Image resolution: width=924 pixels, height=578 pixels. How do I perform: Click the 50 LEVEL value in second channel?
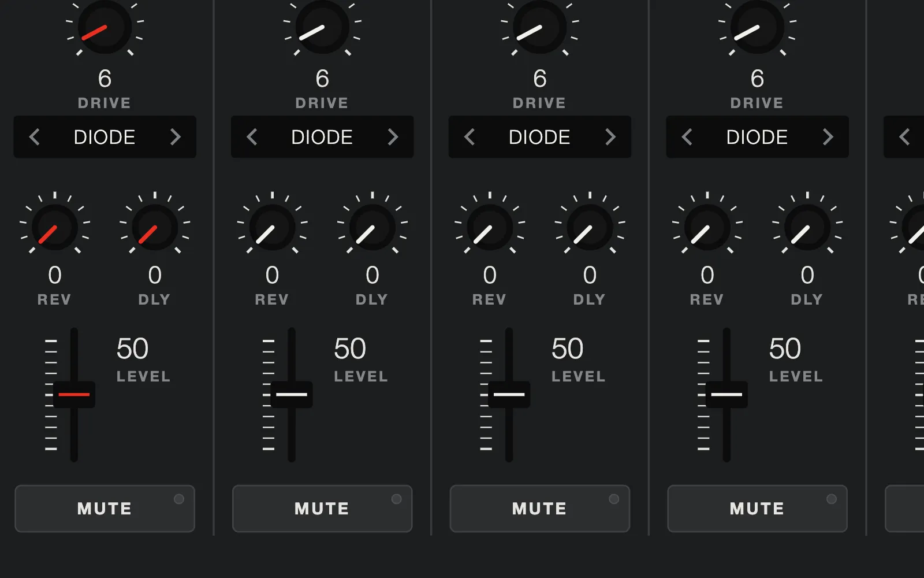[x=350, y=349]
